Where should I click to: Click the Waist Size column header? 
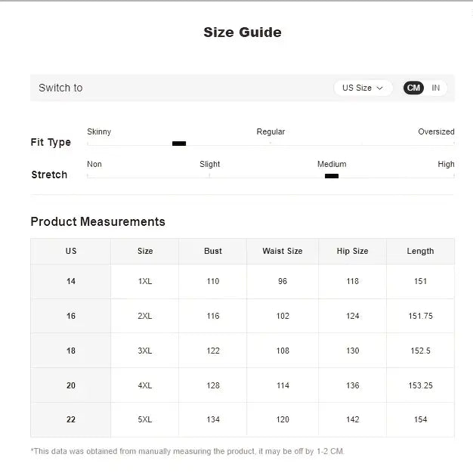point(283,251)
